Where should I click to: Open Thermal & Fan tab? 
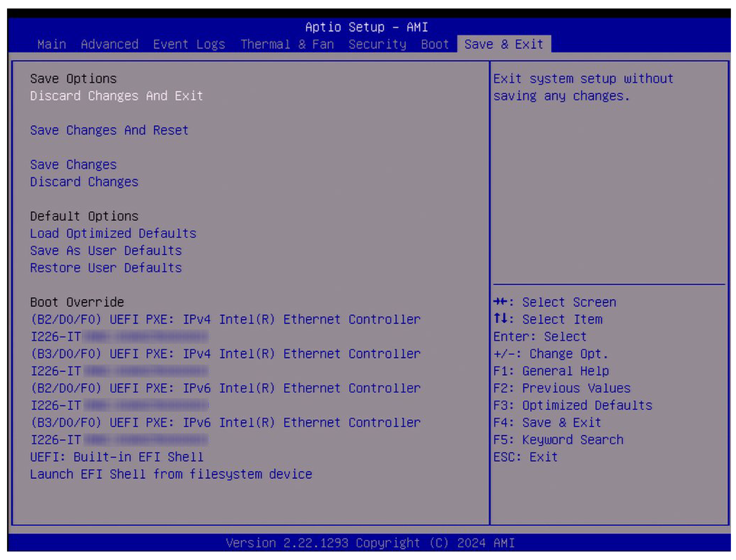tap(287, 44)
